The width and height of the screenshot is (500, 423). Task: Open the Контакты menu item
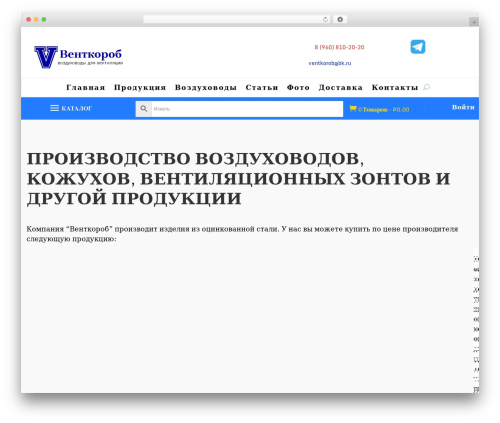(x=395, y=87)
